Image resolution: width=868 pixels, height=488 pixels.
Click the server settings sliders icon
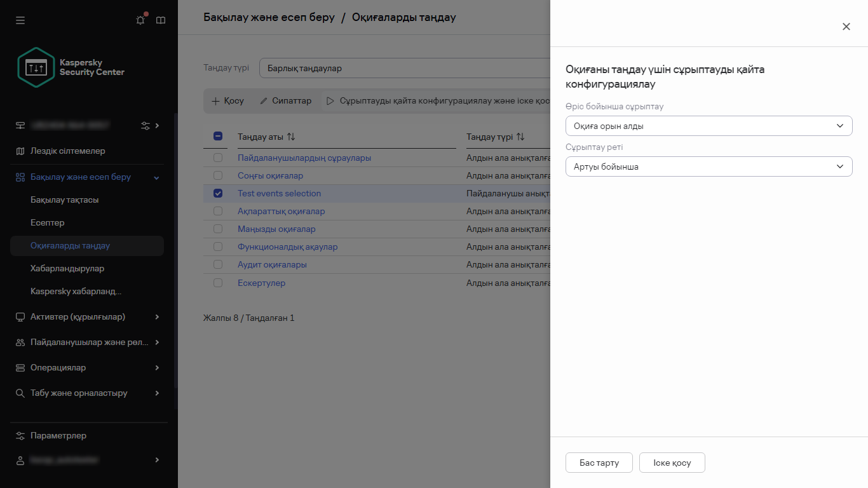point(146,126)
